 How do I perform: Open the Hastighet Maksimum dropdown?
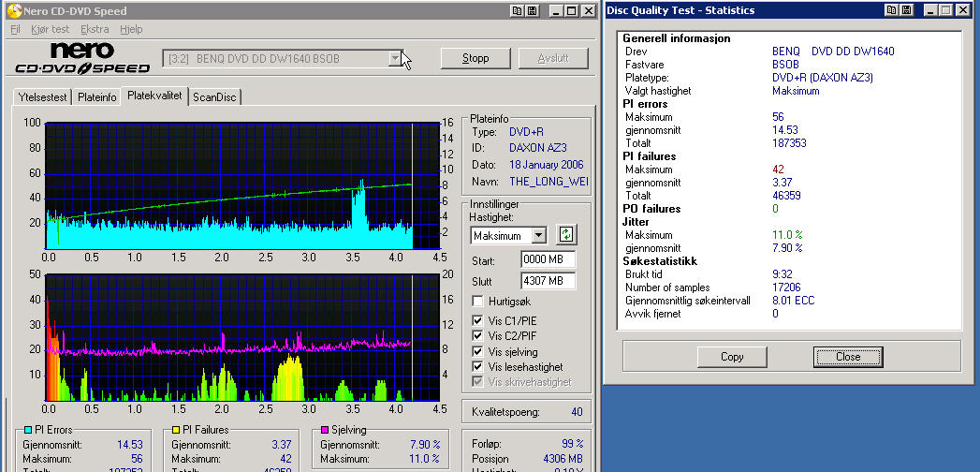[539, 236]
